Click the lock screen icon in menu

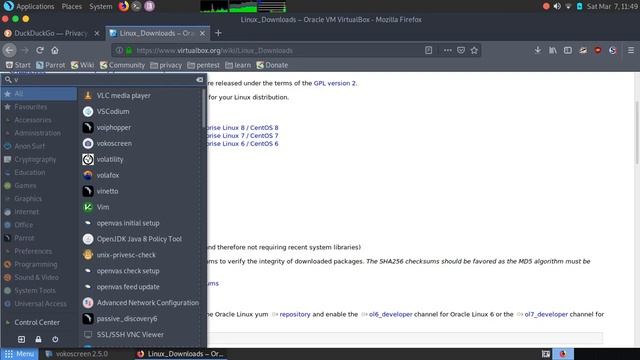38,339
